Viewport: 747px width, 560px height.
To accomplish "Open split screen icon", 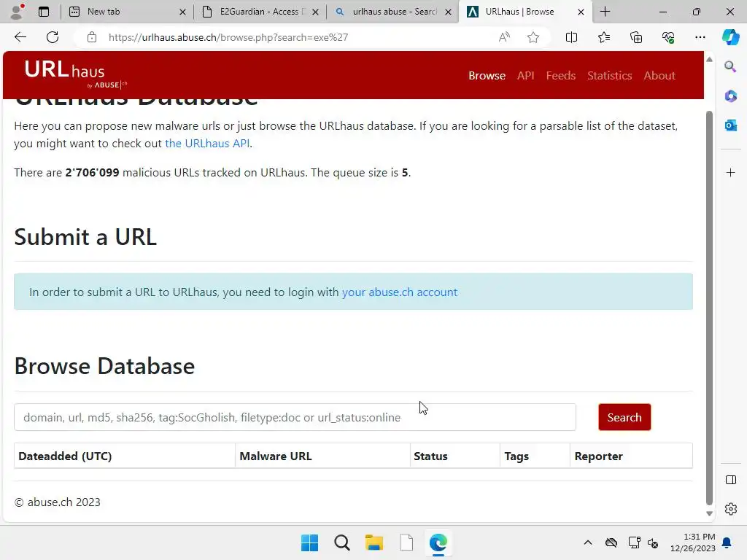I will 571,37.
